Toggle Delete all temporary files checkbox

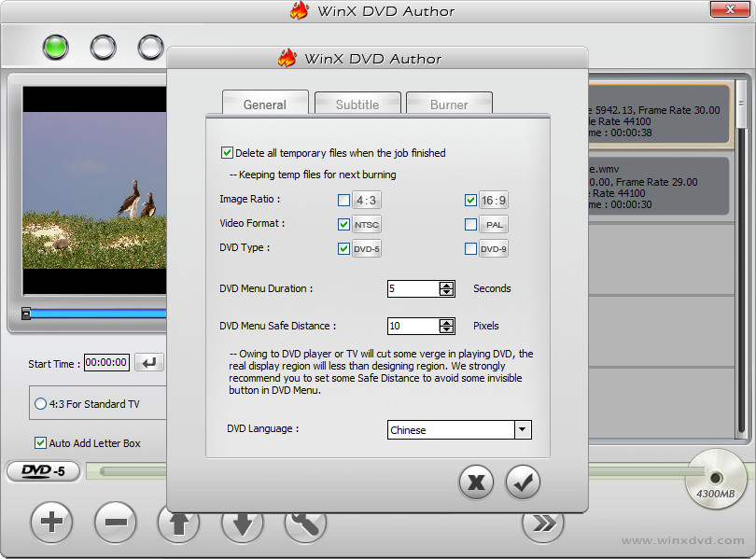click(x=227, y=153)
